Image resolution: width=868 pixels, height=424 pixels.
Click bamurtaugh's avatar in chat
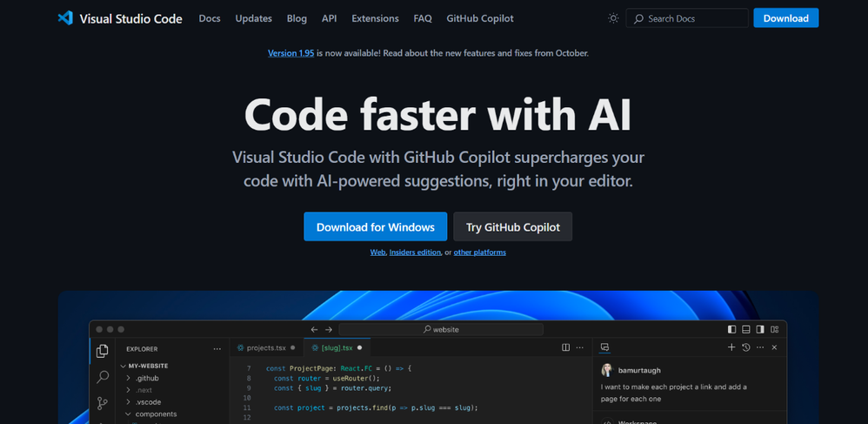(607, 370)
